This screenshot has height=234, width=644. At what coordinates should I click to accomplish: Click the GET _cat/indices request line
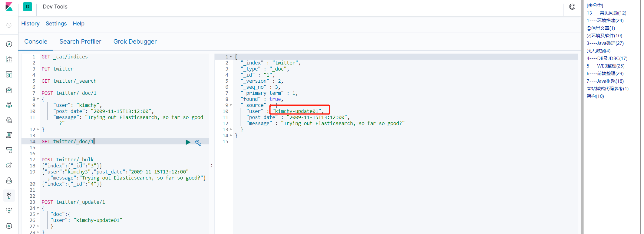[x=64, y=57]
